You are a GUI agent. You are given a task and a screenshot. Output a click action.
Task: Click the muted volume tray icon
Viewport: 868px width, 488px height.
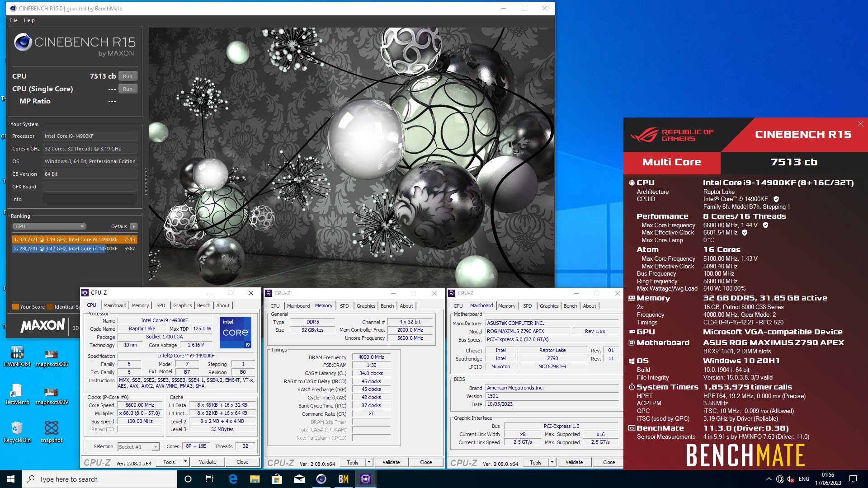click(x=791, y=479)
